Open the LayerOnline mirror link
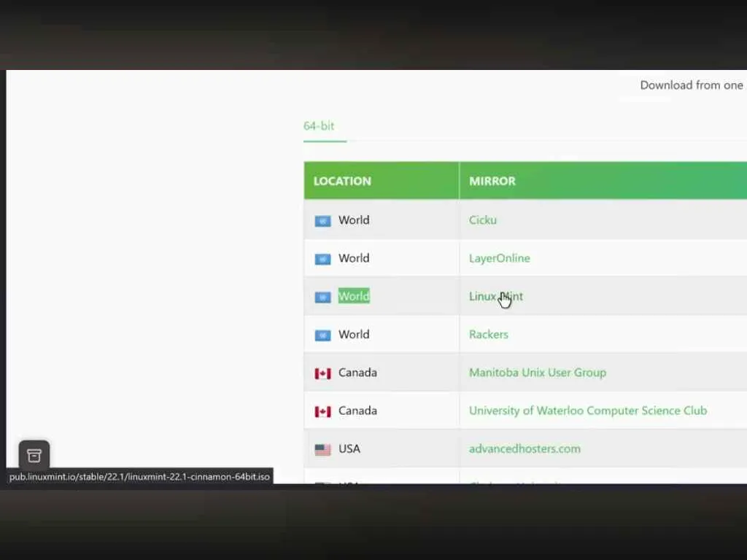The width and height of the screenshot is (747, 560). pyautogui.click(x=499, y=258)
